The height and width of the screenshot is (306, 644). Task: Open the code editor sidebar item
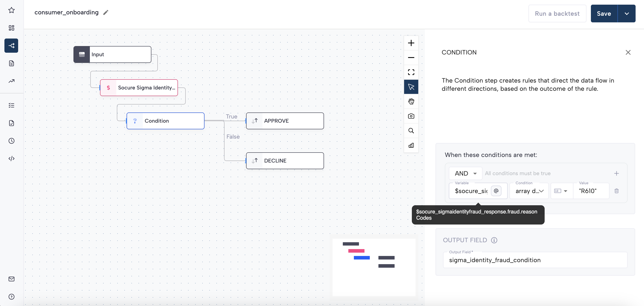coord(12,158)
